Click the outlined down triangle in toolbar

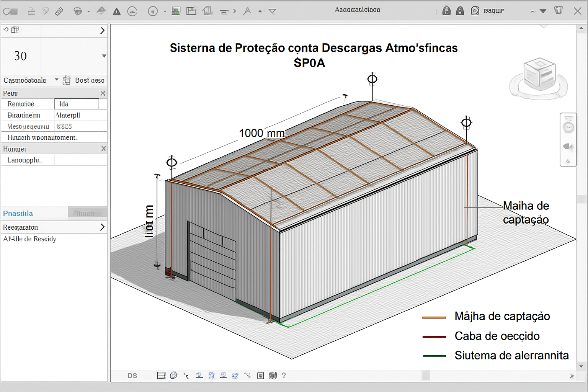[x=272, y=11]
